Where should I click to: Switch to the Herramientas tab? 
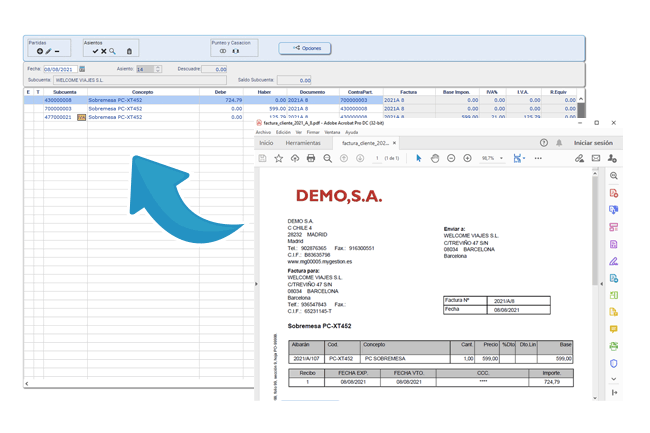pyautogui.click(x=303, y=143)
